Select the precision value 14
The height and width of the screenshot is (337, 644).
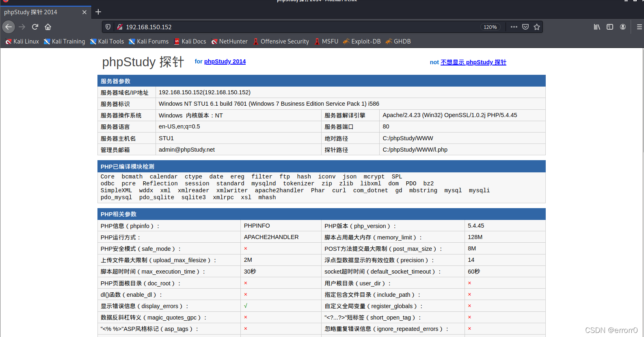(471, 260)
